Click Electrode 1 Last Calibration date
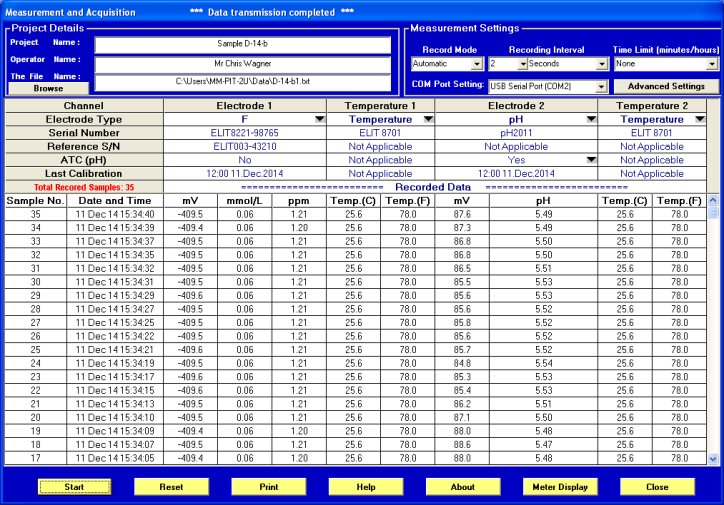Image resolution: width=724 pixels, height=505 pixels. (x=244, y=174)
